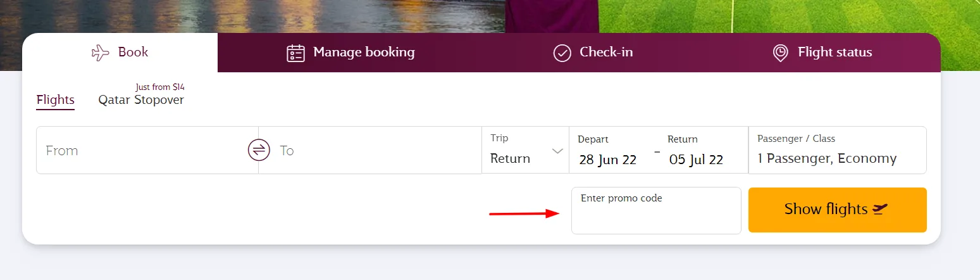The width and height of the screenshot is (980, 280).
Task: Click the takeoff plane icon on Show flights
Action: pyautogui.click(x=880, y=209)
